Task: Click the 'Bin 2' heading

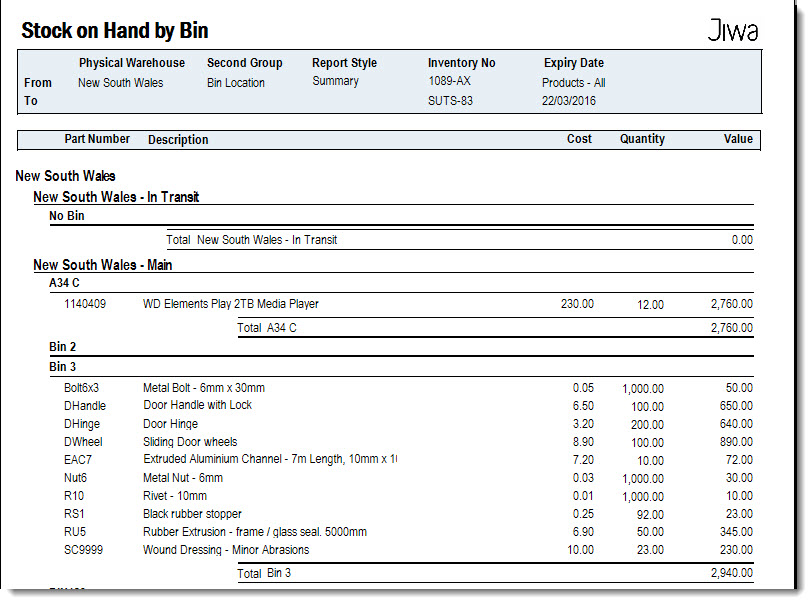Action: point(62,347)
